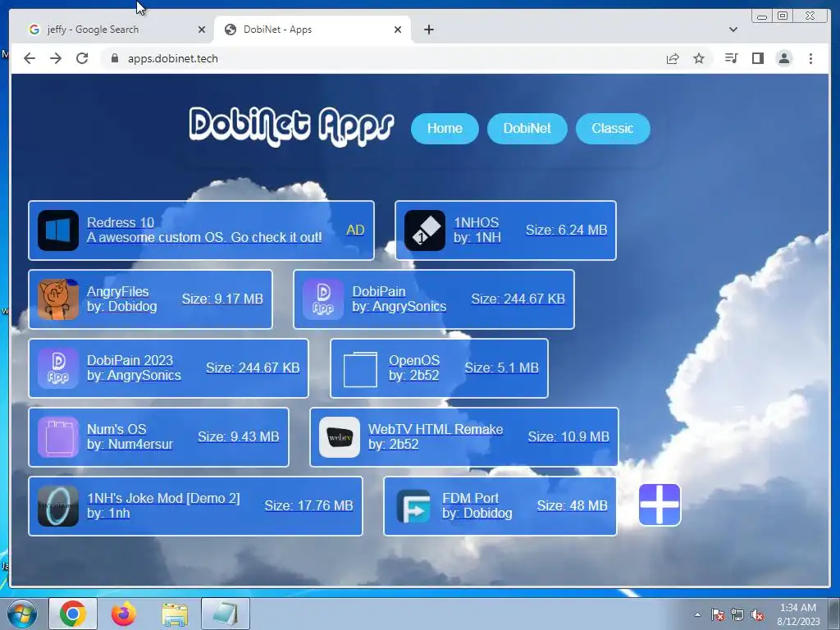Click the notepad app in the taskbar

226,614
